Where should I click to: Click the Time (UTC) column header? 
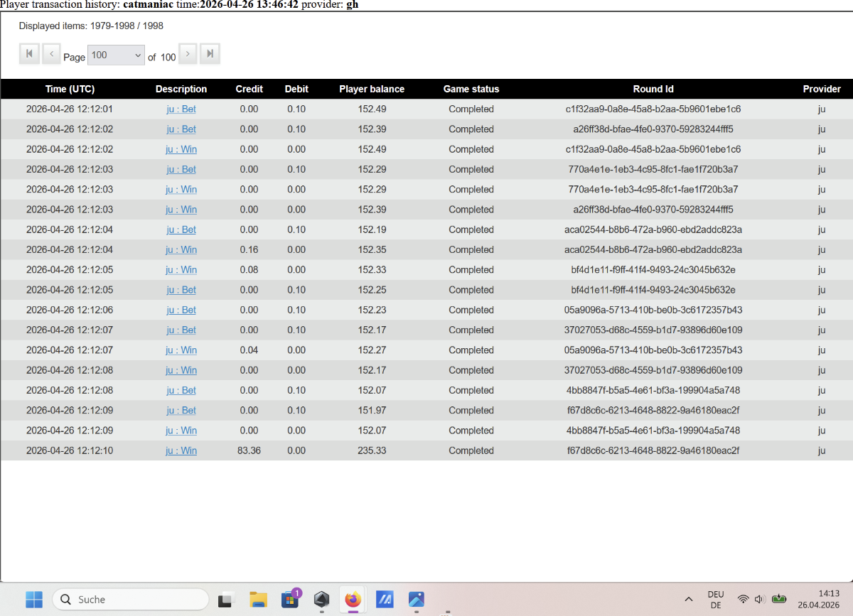70,89
